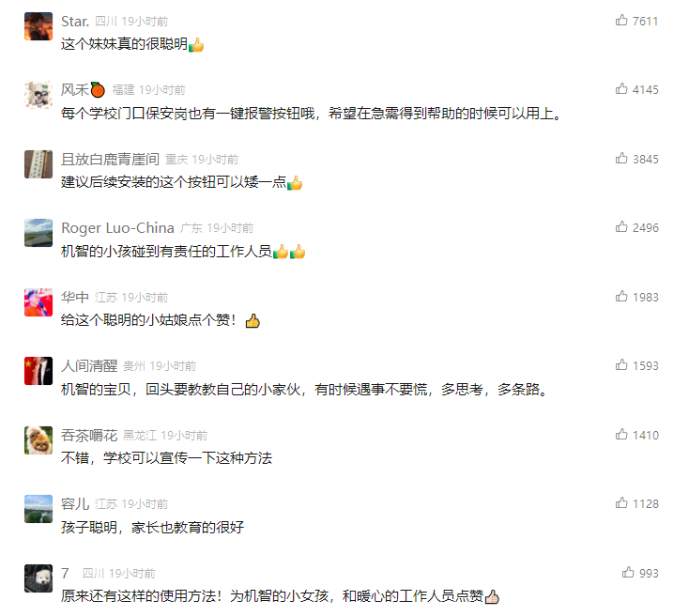
Task: Click thumbs-up icon next to 3845
Action: 621,159
